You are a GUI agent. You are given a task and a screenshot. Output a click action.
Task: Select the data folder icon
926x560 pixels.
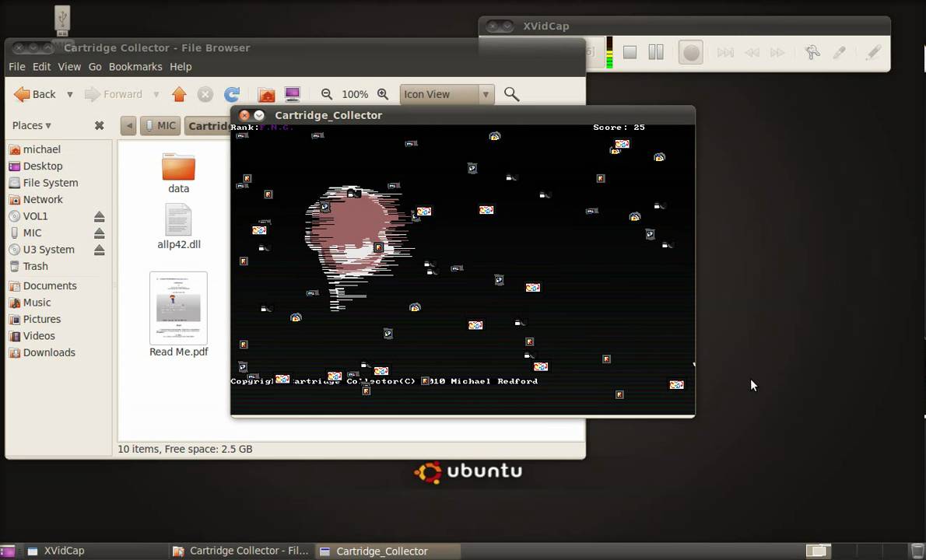pyautogui.click(x=178, y=167)
